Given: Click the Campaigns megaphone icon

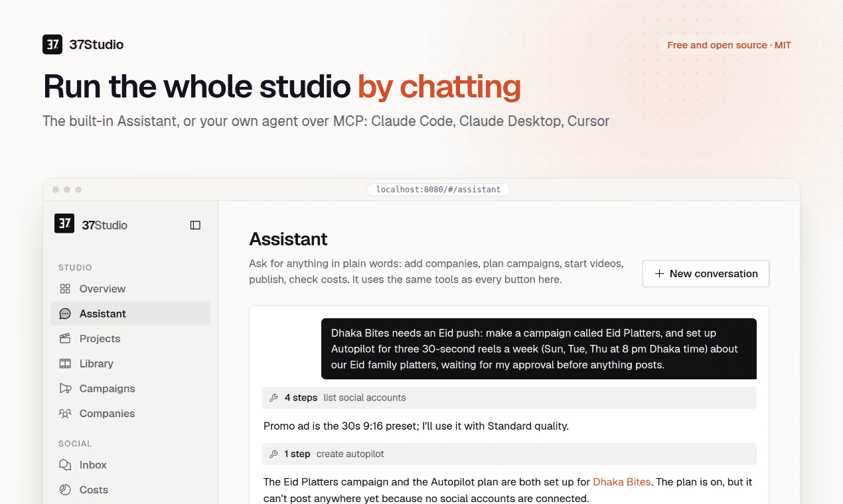Looking at the screenshot, I should click(65, 389).
